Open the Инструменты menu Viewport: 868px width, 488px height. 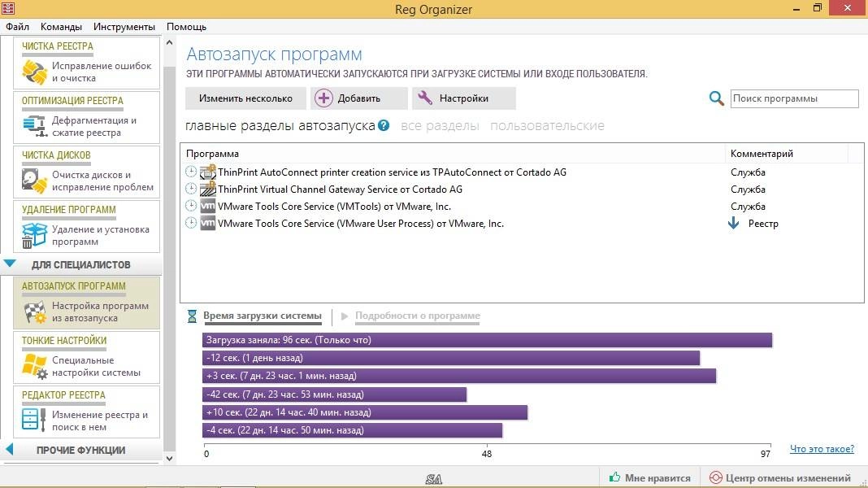pyautogui.click(x=124, y=27)
